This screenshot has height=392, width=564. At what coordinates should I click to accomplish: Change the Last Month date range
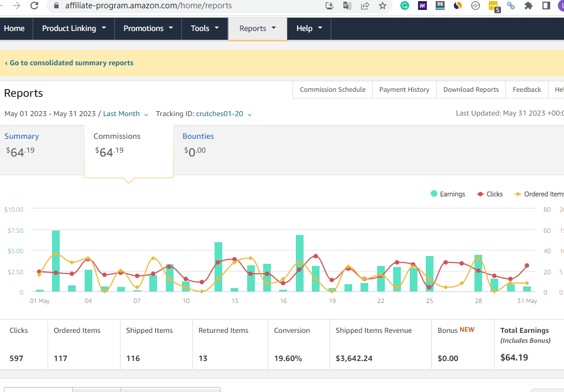(121, 114)
